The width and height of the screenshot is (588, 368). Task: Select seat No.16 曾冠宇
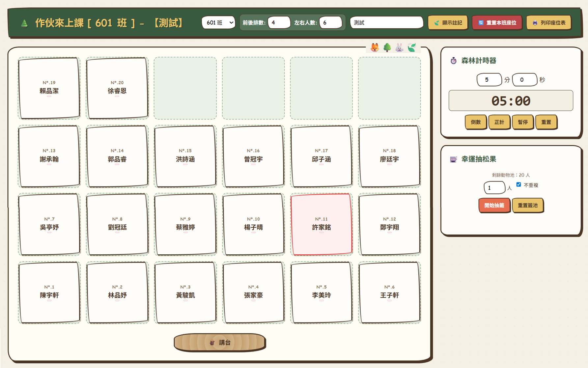(x=253, y=156)
